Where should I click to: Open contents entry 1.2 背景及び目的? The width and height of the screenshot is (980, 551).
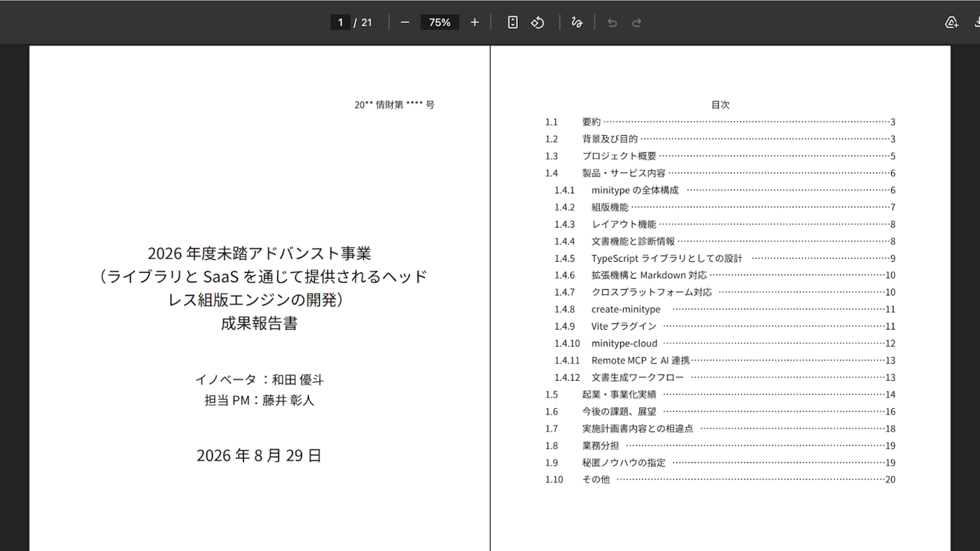(720, 139)
